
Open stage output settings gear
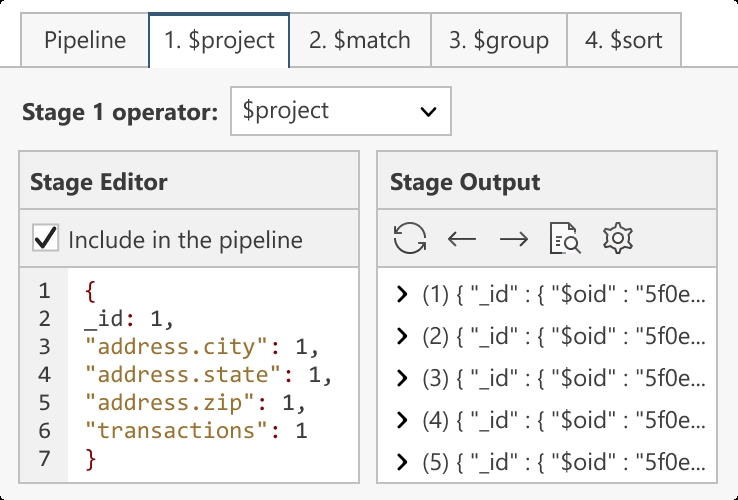(618, 238)
